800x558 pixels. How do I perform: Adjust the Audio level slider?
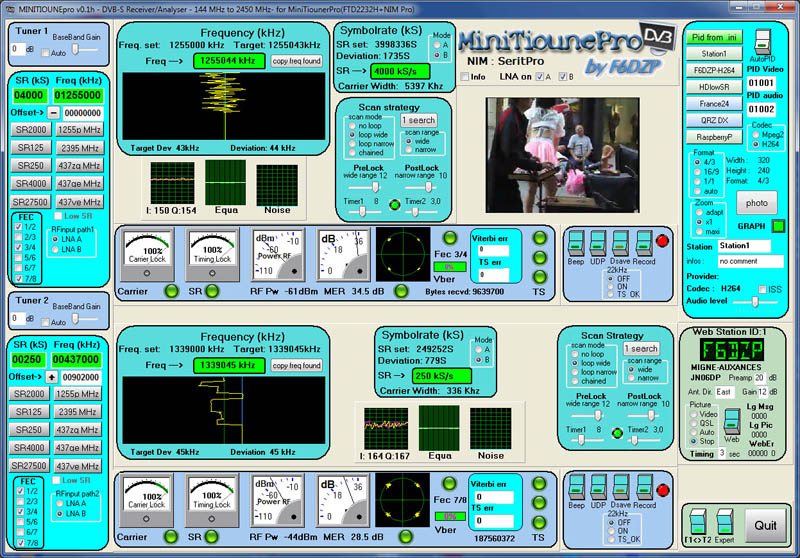(755, 302)
